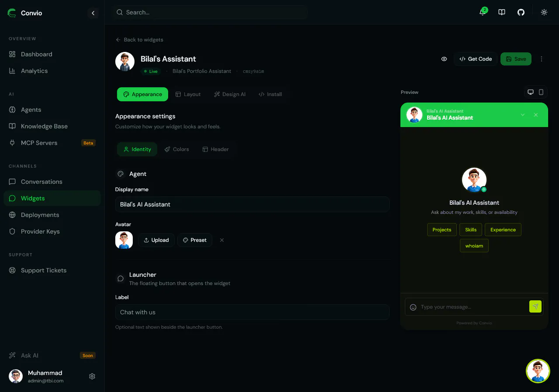
Task: Collapse the sidebar with the chevron button
Action: coord(93,13)
